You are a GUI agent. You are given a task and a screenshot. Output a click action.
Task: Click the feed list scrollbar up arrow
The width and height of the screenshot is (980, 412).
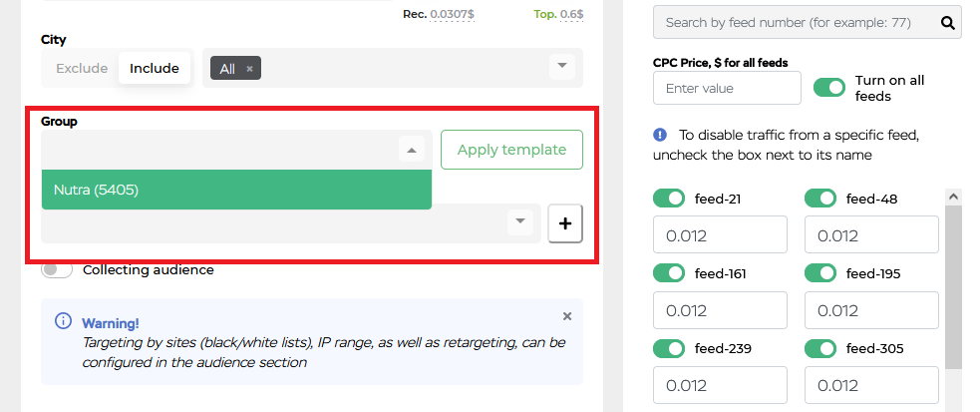click(x=953, y=197)
